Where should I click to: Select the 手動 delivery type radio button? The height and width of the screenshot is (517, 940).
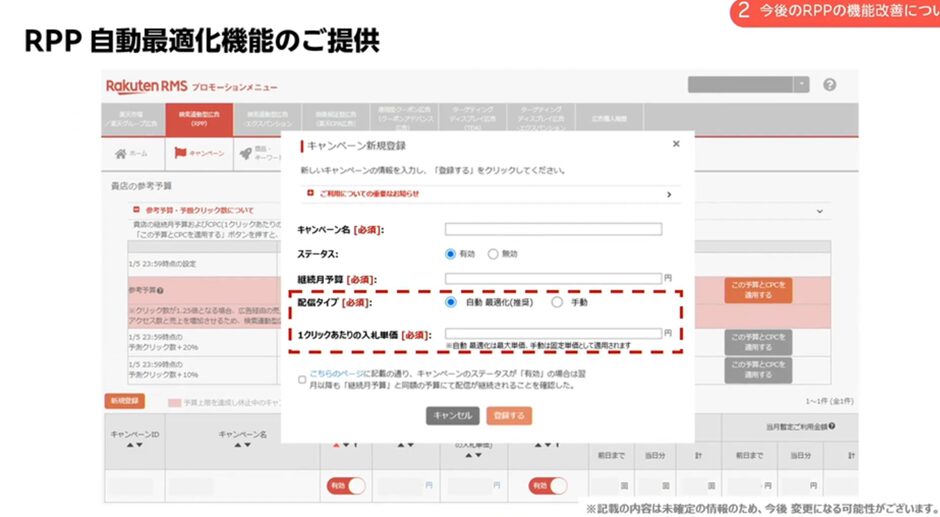(557, 302)
